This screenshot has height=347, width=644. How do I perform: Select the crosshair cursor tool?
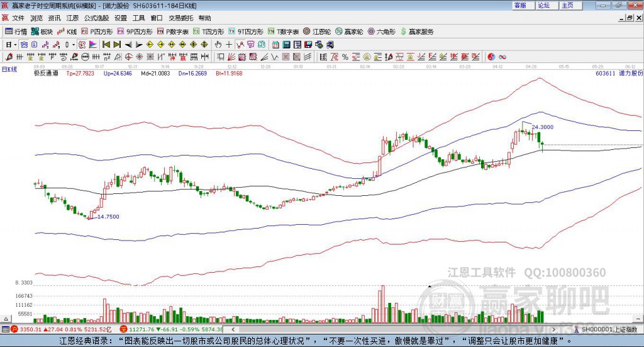[x=229, y=45]
